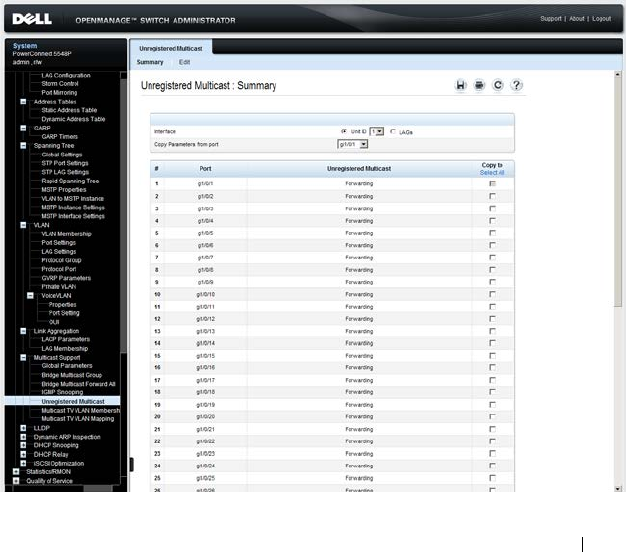The height and width of the screenshot is (552, 641).
Task: Collapse the VLAN tree node
Action: click(23, 225)
